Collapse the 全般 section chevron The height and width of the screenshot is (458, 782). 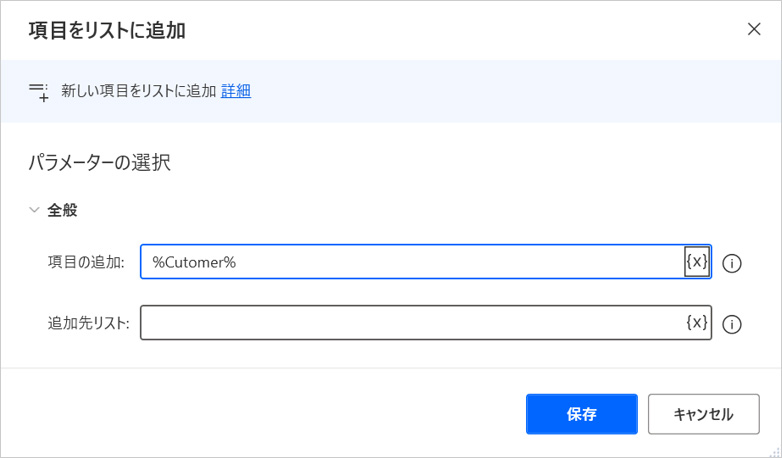point(35,210)
